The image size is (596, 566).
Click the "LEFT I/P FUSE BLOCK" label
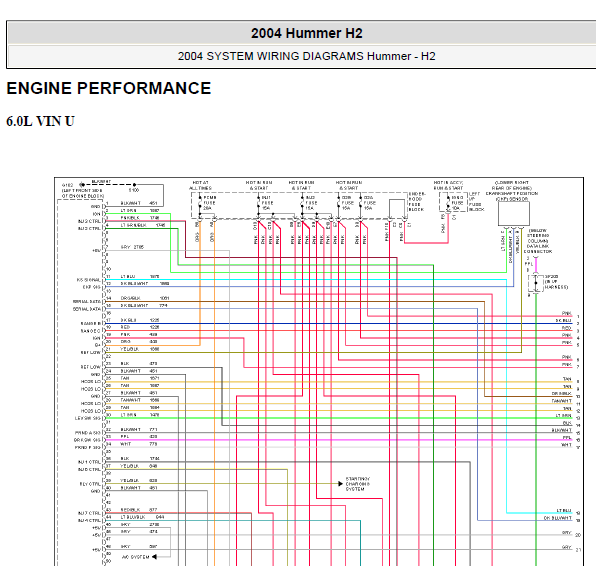point(476,202)
